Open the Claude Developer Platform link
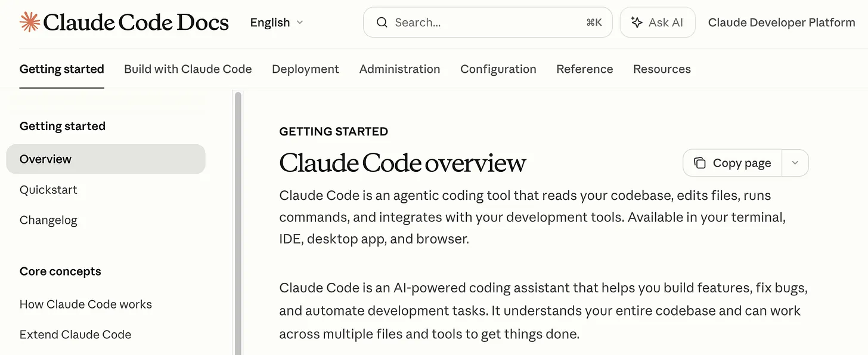 pyautogui.click(x=782, y=23)
